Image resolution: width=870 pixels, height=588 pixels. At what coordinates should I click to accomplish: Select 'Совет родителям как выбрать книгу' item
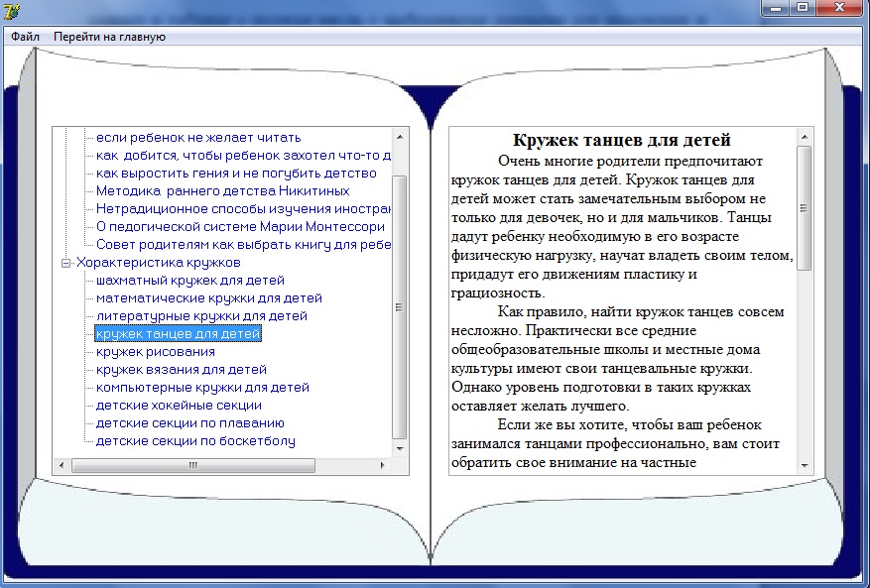tap(244, 245)
